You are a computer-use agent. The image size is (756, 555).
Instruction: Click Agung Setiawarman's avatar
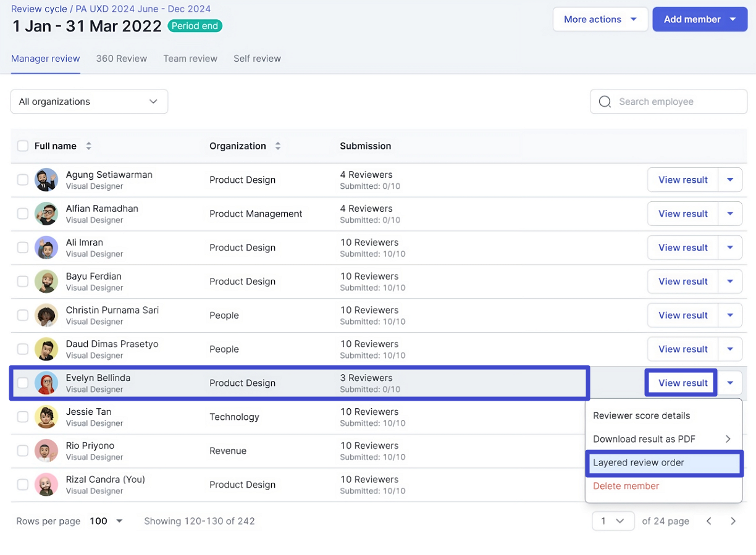click(x=46, y=180)
